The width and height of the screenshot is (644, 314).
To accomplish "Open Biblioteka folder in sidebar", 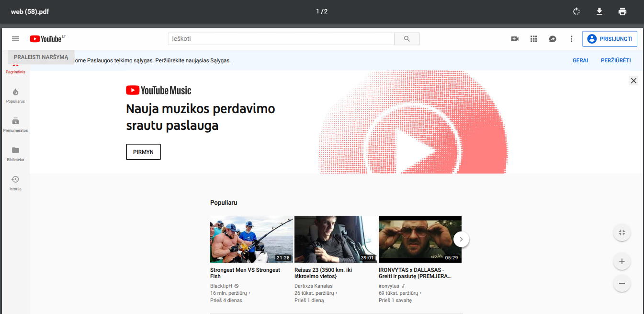I will click(15, 154).
